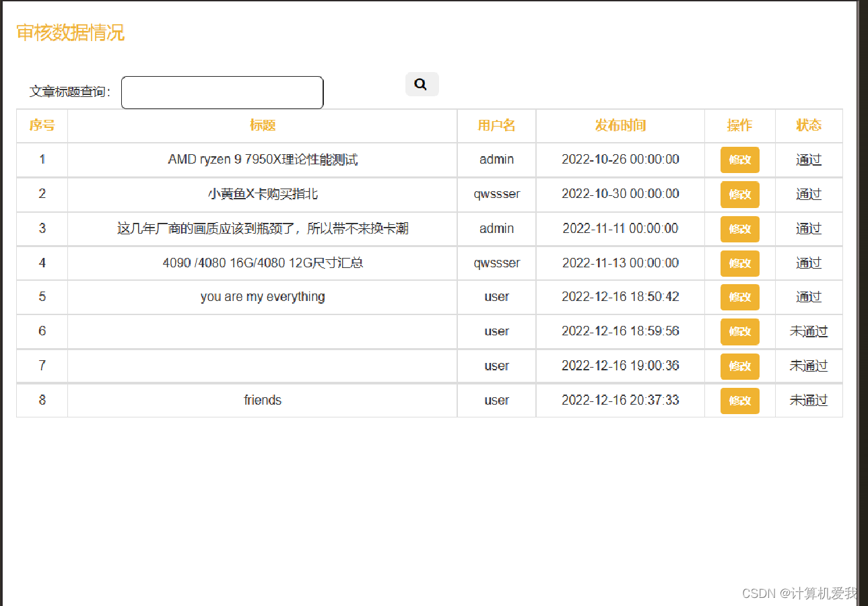Click the 审核数据情况 page heading
Image resolution: width=868 pixels, height=606 pixels.
pos(71,32)
